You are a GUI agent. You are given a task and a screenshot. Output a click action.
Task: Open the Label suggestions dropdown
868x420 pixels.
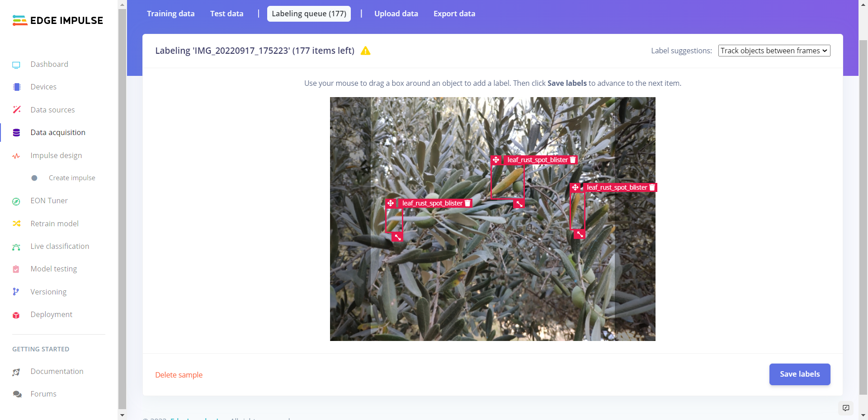tap(774, 51)
